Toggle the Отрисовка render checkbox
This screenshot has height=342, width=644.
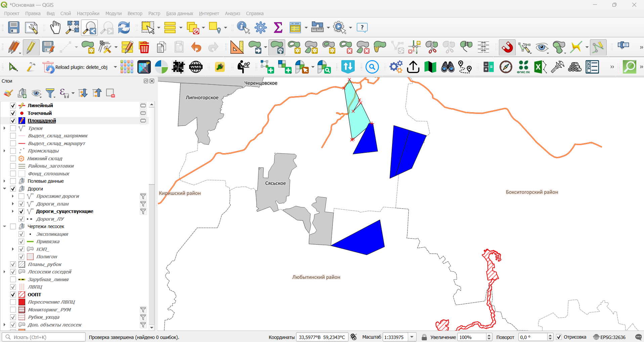click(x=559, y=337)
